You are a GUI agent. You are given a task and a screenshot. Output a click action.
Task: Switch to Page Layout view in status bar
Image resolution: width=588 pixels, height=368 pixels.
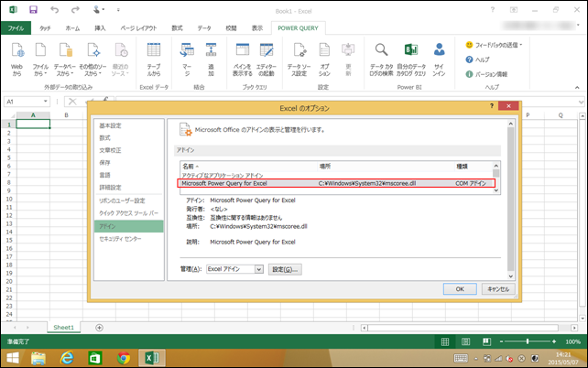pyautogui.click(x=466, y=341)
